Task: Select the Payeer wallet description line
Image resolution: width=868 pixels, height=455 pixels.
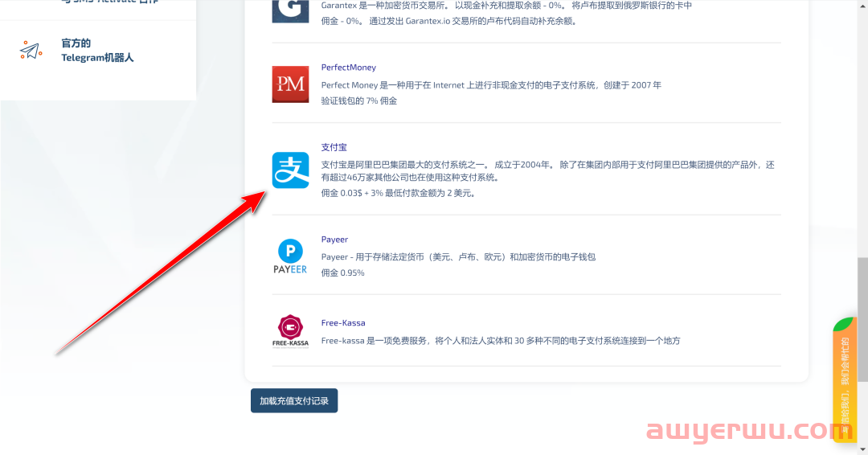Action: coord(458,256)
